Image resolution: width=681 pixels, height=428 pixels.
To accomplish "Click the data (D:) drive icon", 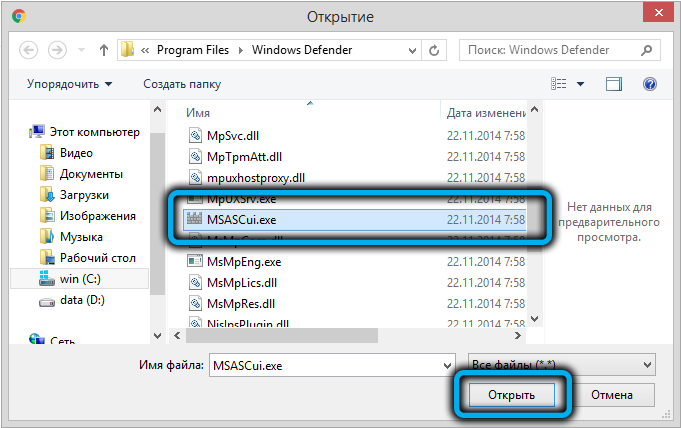I will [47, 302].
